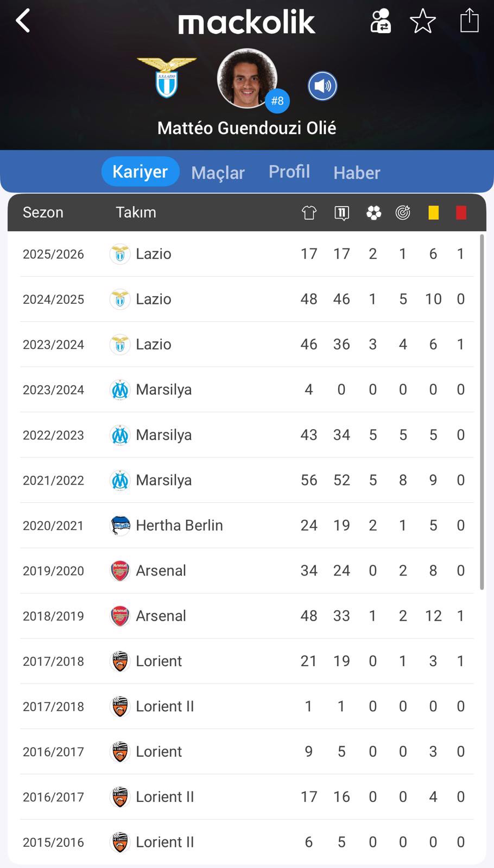The width and height of the screenshot is (494, 868).
Task: Open the 2025/2026 Lazio season row
Action: pos(244,254)
